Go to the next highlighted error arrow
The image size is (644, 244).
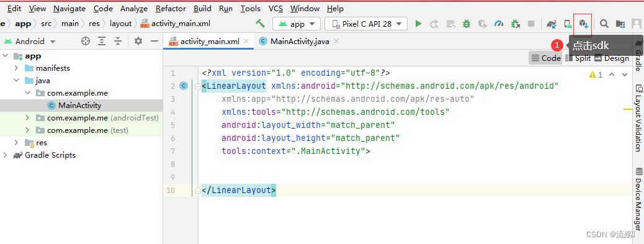pos(625,75)
